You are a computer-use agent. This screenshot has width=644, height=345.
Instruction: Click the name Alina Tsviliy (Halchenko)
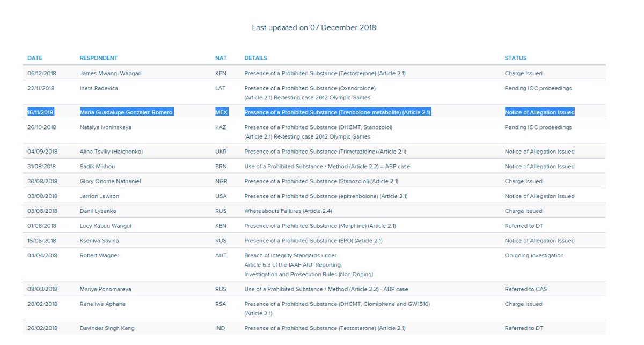point(111,152)
